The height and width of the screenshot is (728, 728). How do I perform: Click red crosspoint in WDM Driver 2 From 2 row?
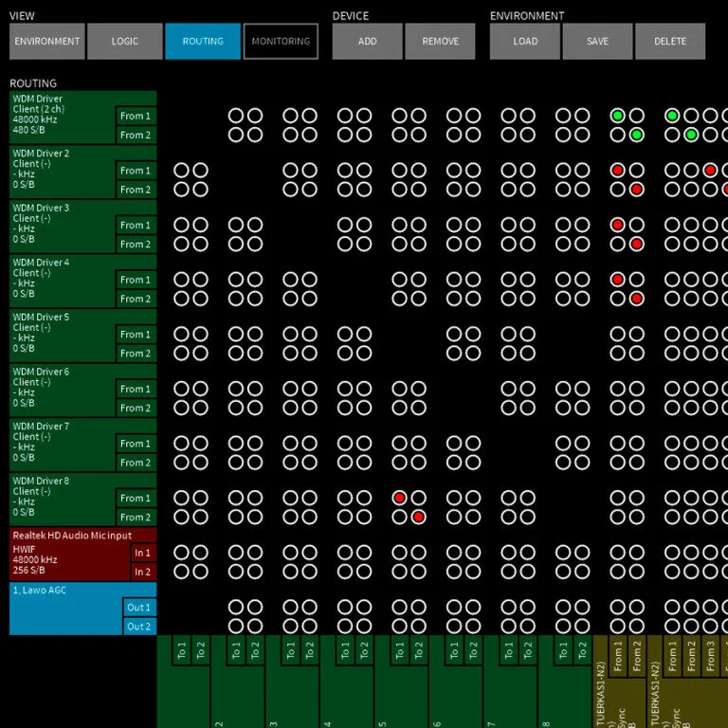click(637, 189)
